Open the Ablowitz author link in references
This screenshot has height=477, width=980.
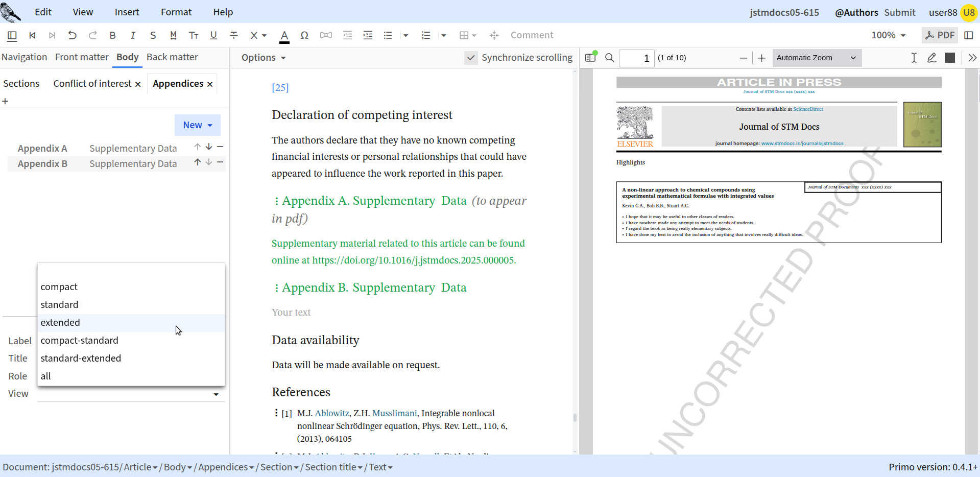tap(332, 413)
